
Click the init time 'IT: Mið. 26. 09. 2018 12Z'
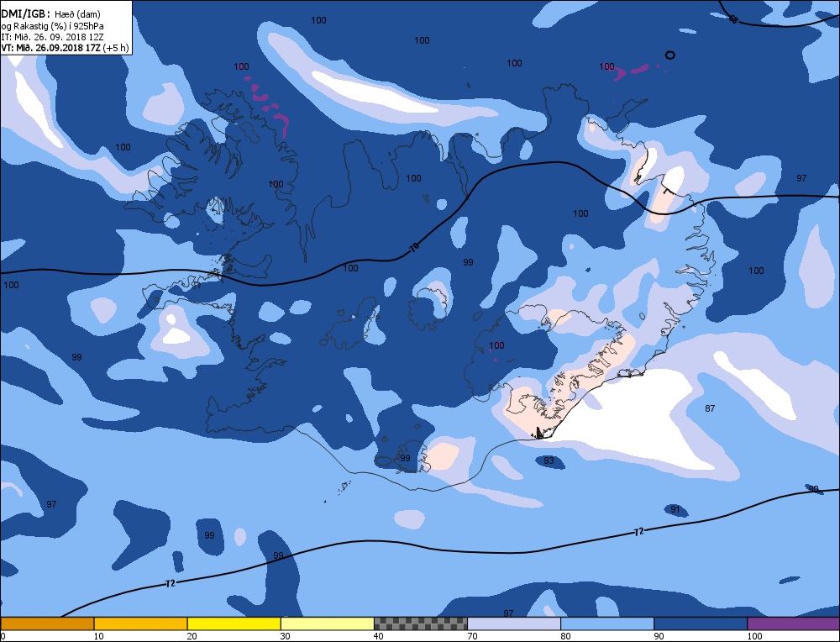(x=52, y=37)
